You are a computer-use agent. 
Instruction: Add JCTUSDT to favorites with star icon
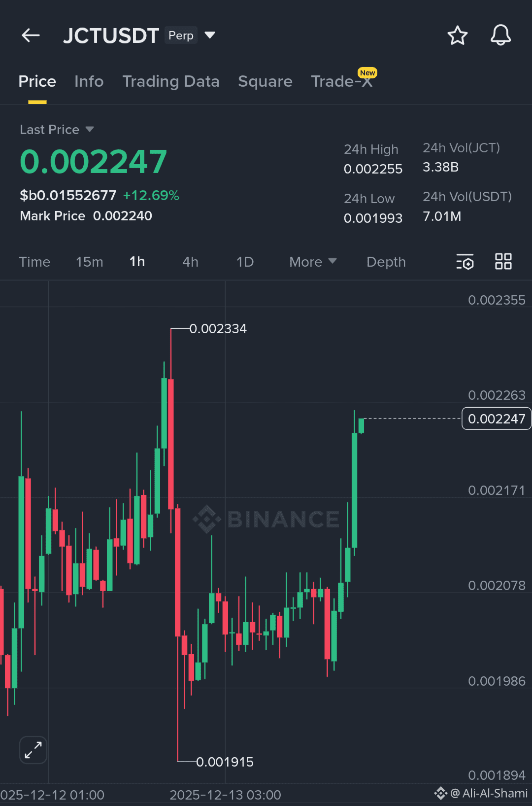coord(457,35)
